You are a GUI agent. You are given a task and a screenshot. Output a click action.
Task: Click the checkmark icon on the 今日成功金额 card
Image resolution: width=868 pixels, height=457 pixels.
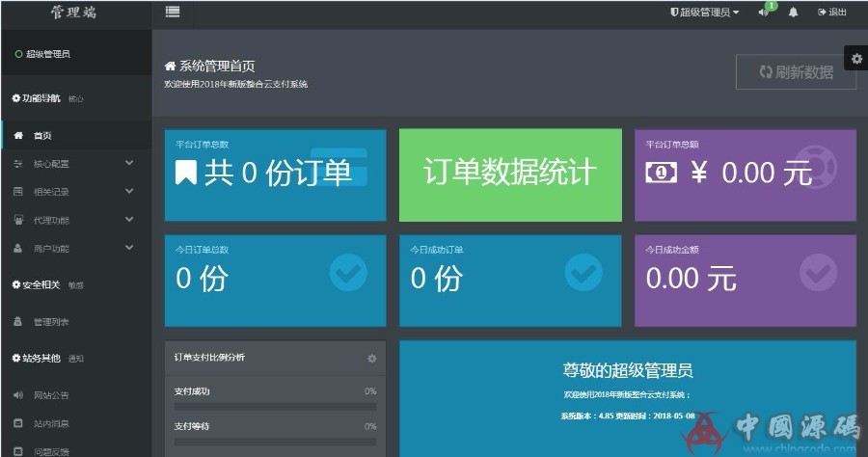tap(818, 273)
